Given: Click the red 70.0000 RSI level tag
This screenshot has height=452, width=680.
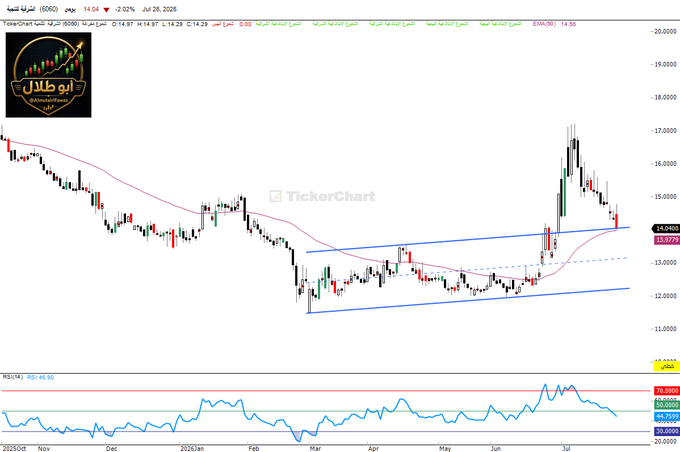Looking at the screenshot, I should (667, 391).
